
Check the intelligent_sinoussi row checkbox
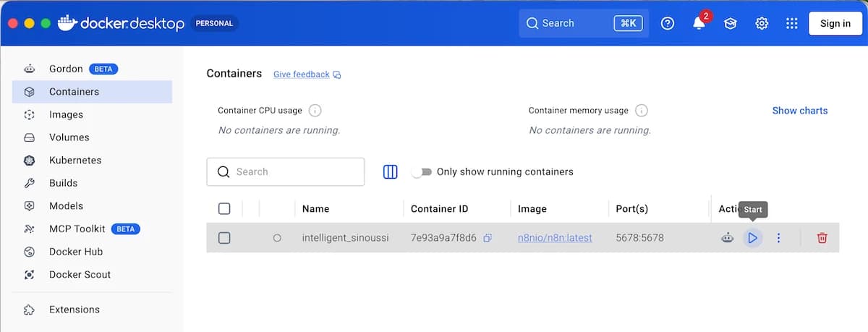click(x=224, y=237)
